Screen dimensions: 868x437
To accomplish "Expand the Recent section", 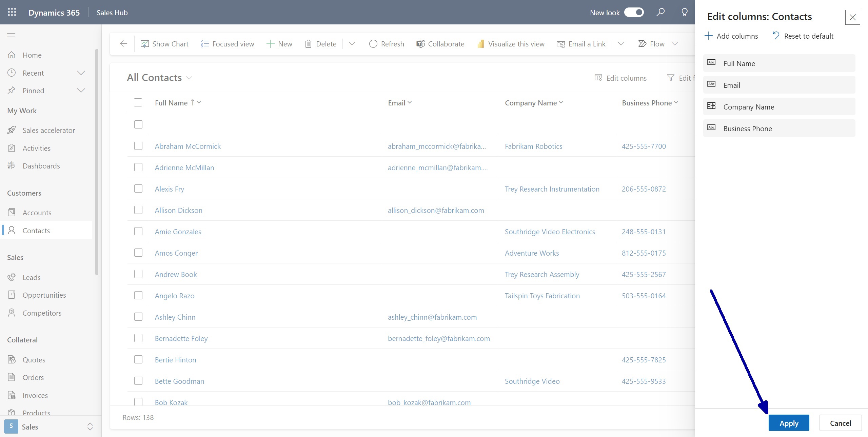I will (x=81, y=73).
